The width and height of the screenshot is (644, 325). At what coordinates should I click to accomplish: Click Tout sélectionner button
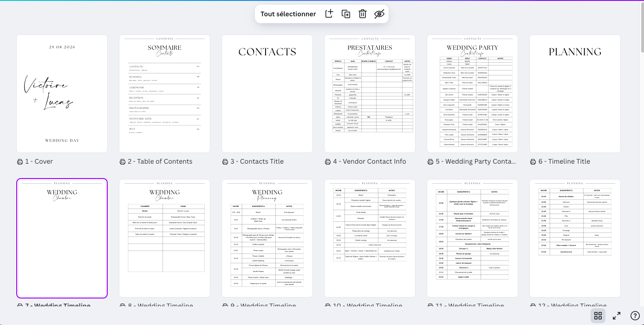tap(288, 14)
